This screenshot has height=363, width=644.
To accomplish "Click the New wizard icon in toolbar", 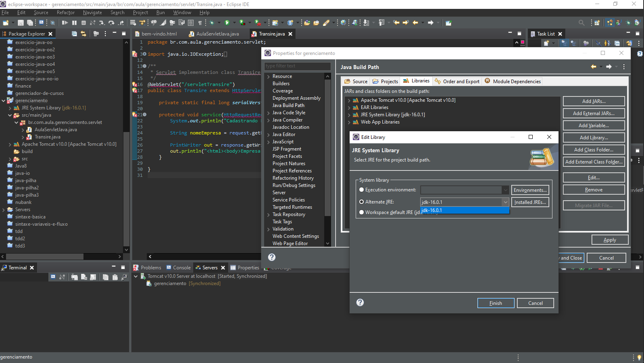I will [6, 23].
